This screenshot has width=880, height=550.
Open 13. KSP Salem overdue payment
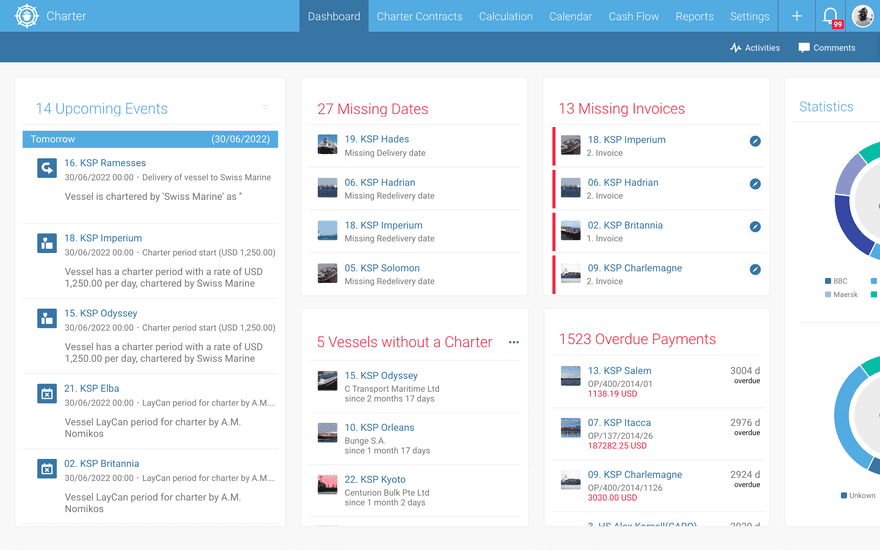620,371
